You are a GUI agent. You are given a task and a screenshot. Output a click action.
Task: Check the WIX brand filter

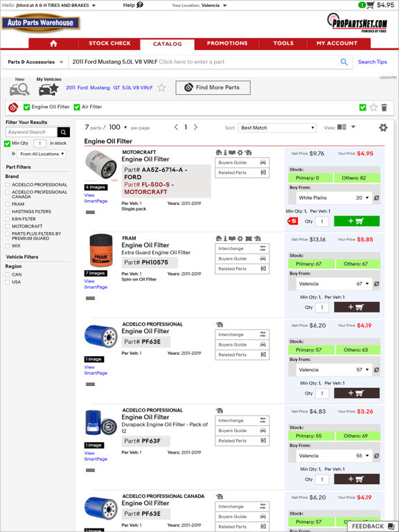point(8,246)
